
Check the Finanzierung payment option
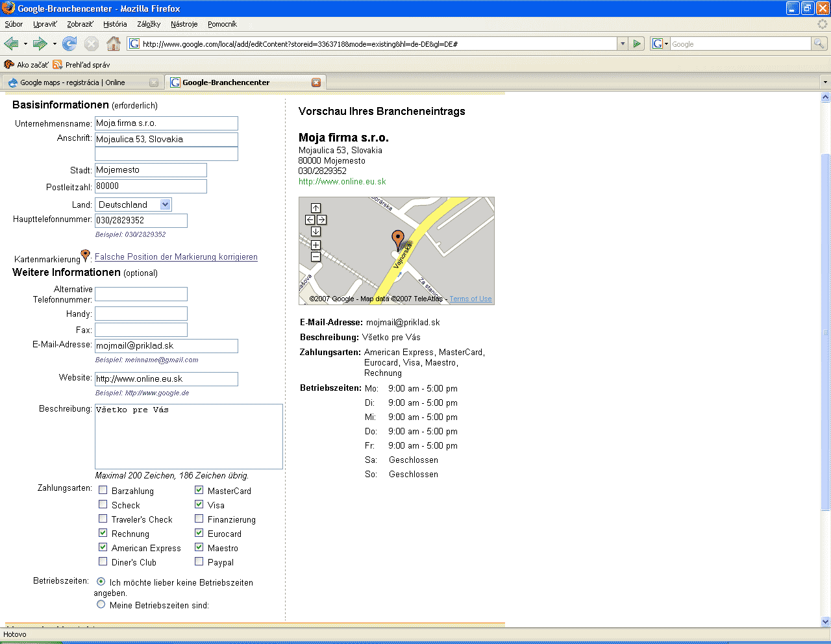click(199, 519)
